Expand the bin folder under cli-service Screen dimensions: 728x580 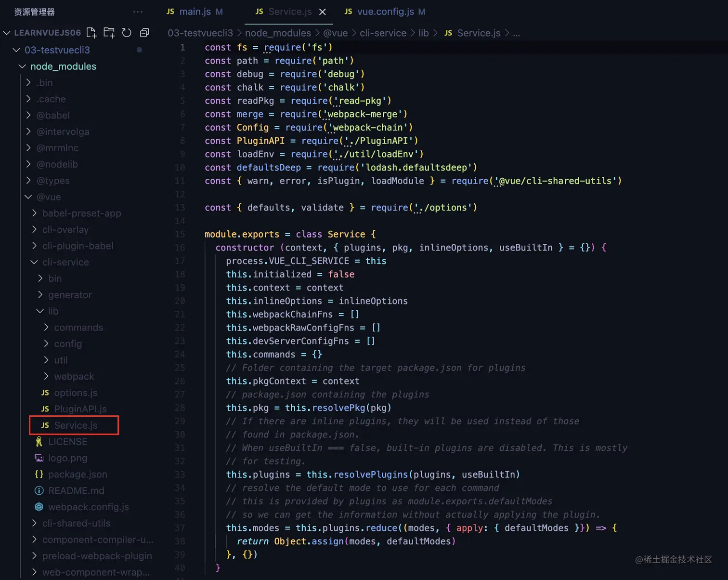40,278
